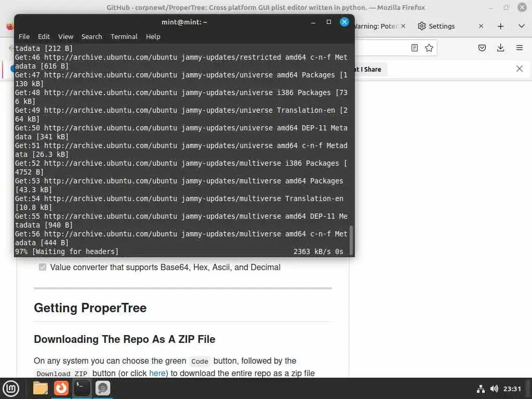Image resolution: width=532 pixels, height=399 pixels.
Task: Close the Warning tab in Firefox
Action: (403, 26)
